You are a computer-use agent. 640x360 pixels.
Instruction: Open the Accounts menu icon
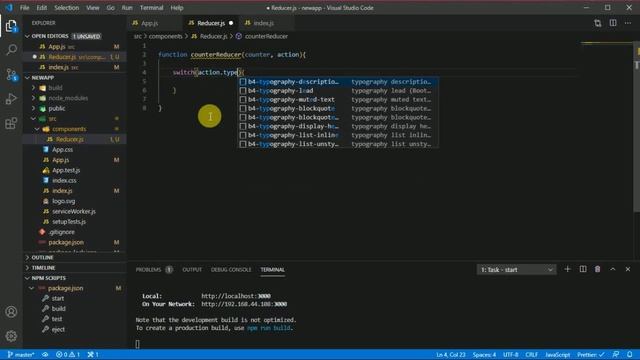(x=11, y=312)
